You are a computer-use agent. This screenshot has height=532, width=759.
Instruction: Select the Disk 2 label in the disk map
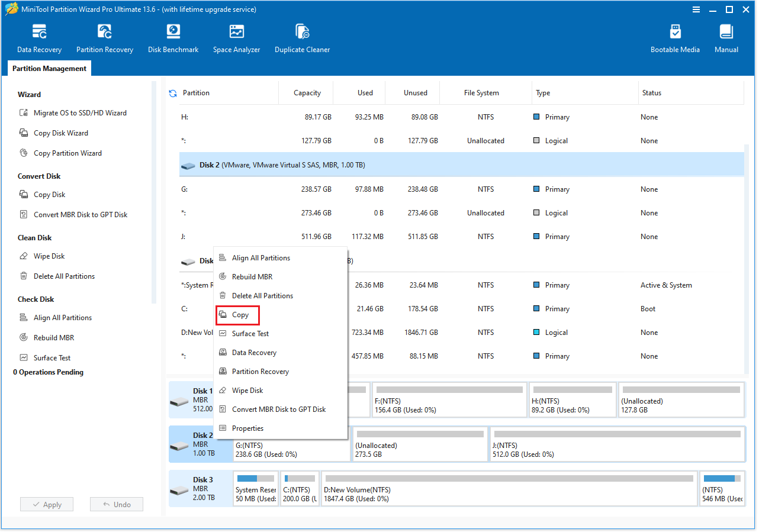(201, 444)
